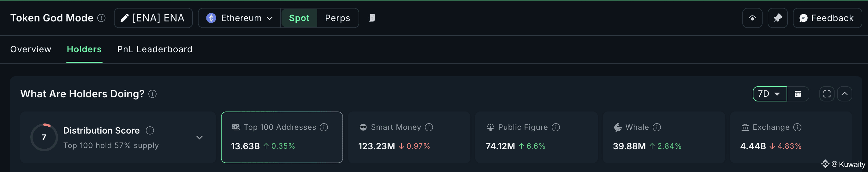Image resolution: width=868 pixels, height=172 pixels.
Task: Click info icon beside Token God Mode
Action: pyautogui.click(x=101, y=18)
